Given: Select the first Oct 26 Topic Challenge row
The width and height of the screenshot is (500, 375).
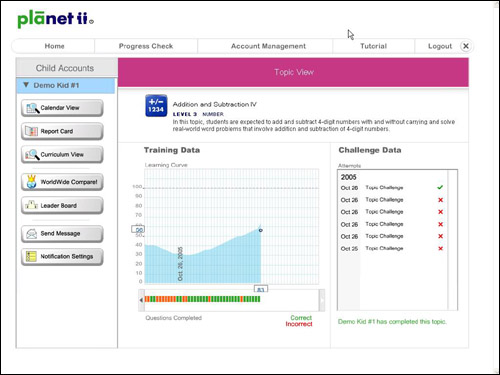Looking at the screenshot, I should tap(392, 188).
